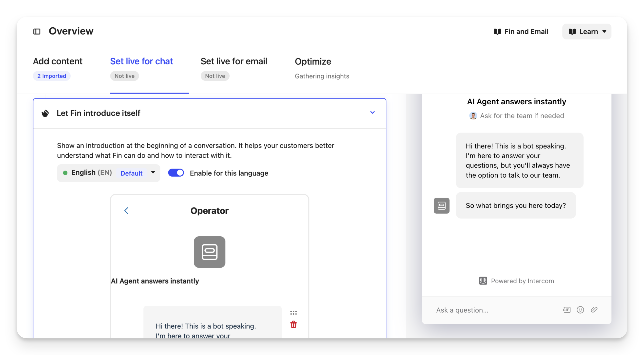Screen dimensions: 644x355
Task: Click the Operator bot avatar in the editor
Action: (x=210, y=252)
